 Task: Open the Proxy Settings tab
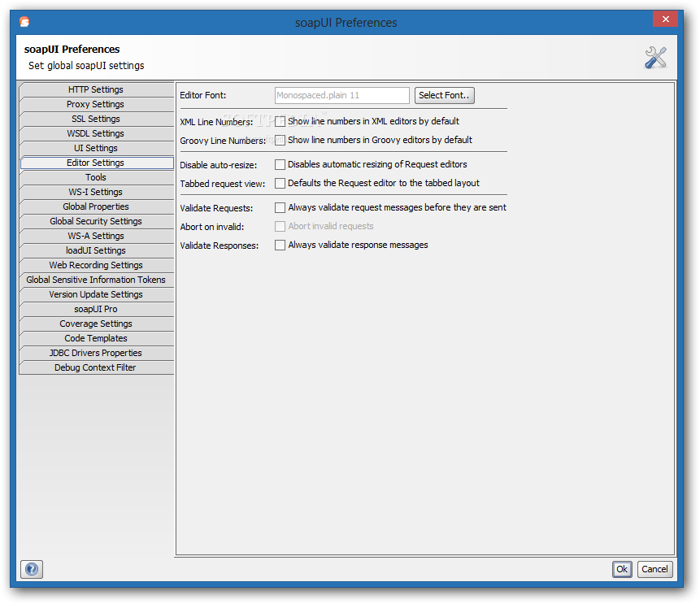click(x=96, y=105)
